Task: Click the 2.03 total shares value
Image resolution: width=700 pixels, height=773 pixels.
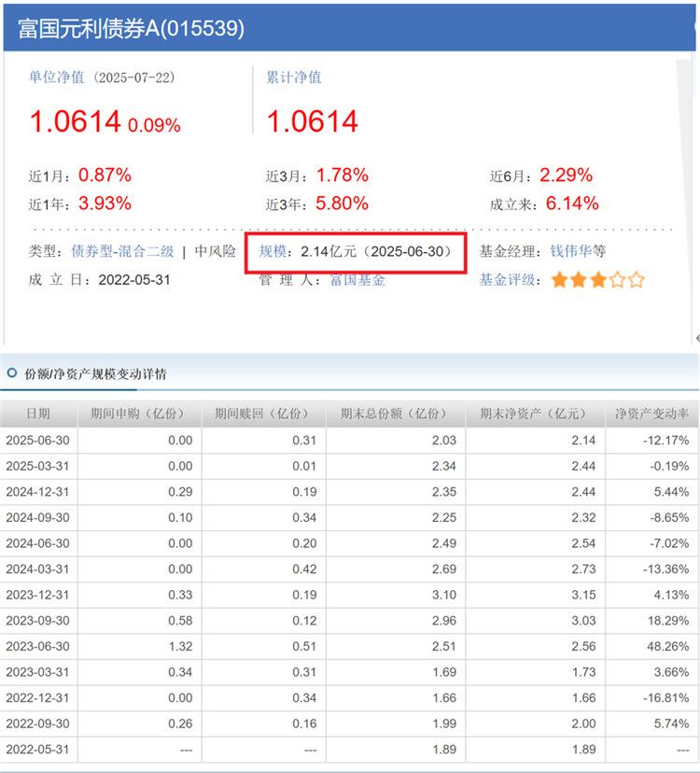Action: (x=444, y=441)
